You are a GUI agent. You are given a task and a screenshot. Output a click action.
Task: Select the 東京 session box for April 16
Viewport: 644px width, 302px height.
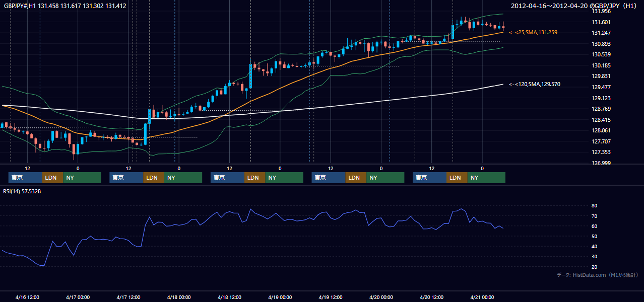click(x=25, y=178)
